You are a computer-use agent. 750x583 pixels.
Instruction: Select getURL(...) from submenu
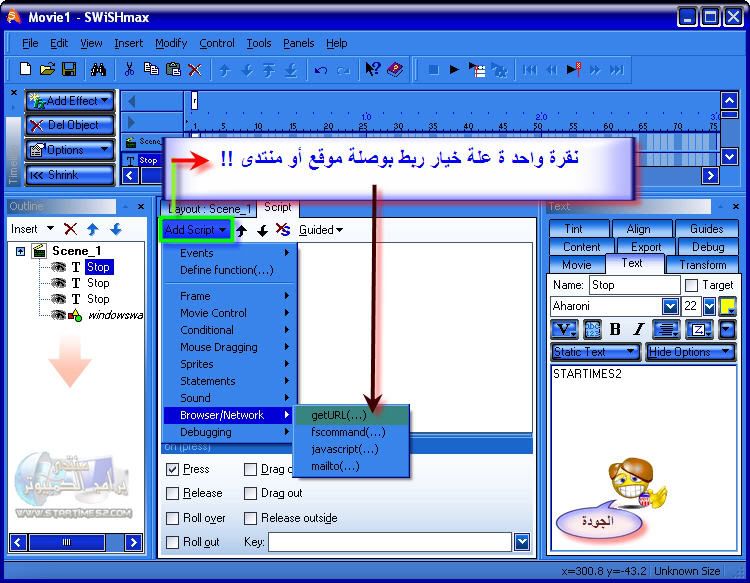pos(352,416)
